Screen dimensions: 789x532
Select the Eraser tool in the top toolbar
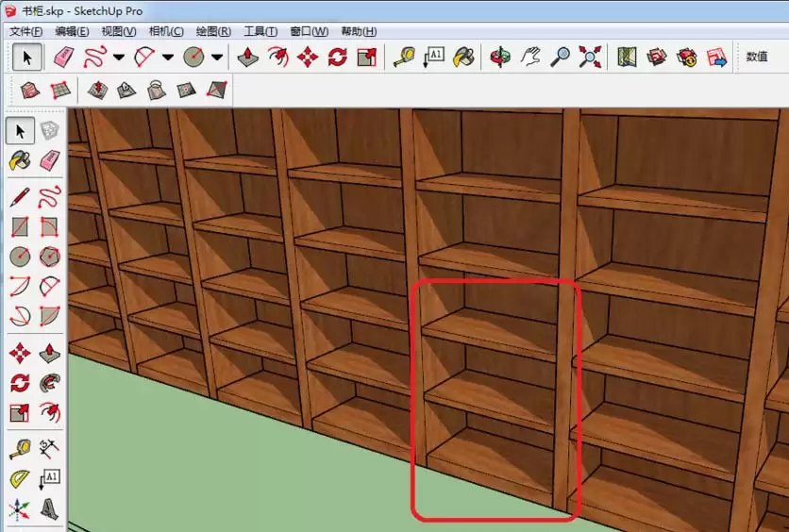pyautogui.click(x=63, y=57)
